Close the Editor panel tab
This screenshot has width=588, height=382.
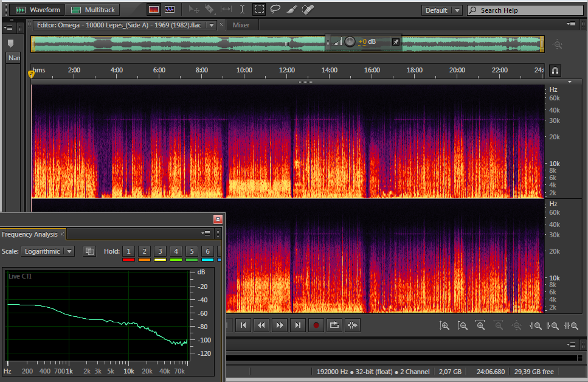tap(221, 25)
